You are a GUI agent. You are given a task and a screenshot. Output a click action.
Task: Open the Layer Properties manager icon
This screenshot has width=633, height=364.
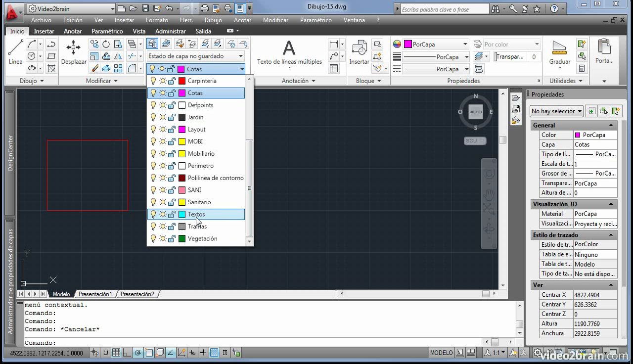[x=152, y=44]
